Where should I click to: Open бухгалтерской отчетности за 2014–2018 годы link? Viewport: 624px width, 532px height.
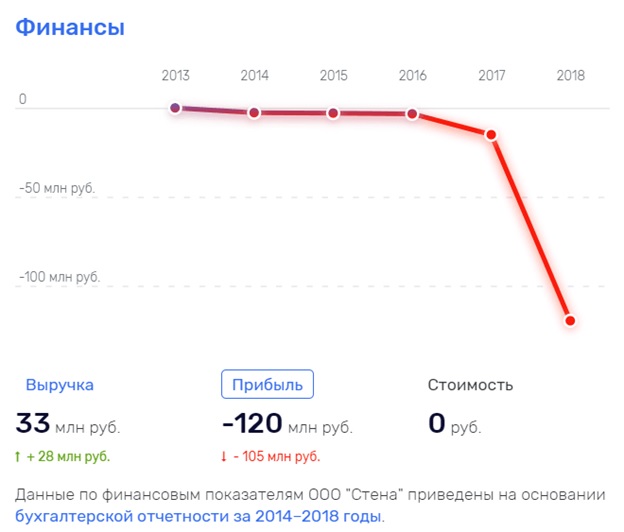click(199, 516)
